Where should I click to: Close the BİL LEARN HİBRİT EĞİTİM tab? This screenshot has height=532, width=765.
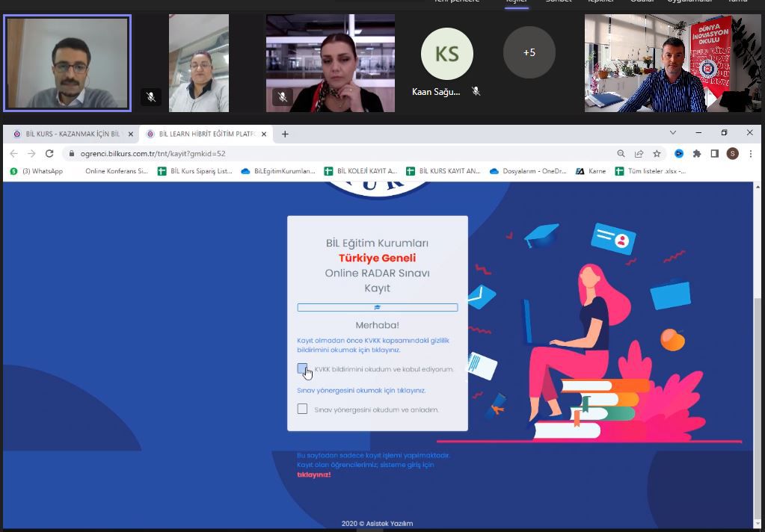264,134
